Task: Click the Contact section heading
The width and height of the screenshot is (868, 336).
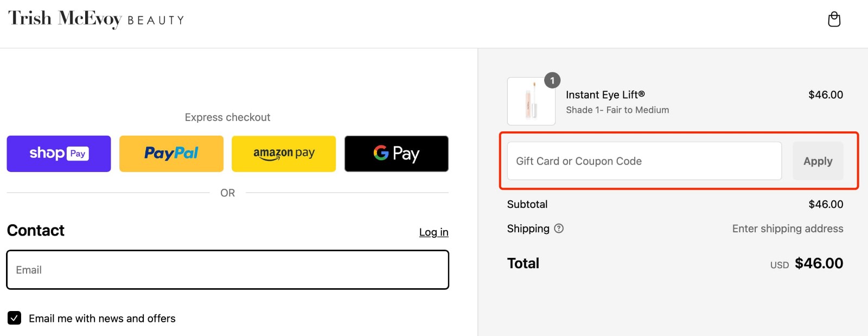Action: 36,231
